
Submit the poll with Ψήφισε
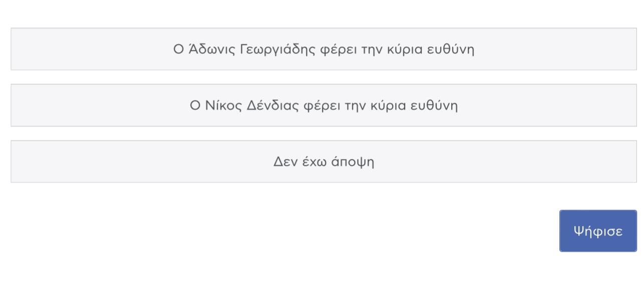coord(598,231)
